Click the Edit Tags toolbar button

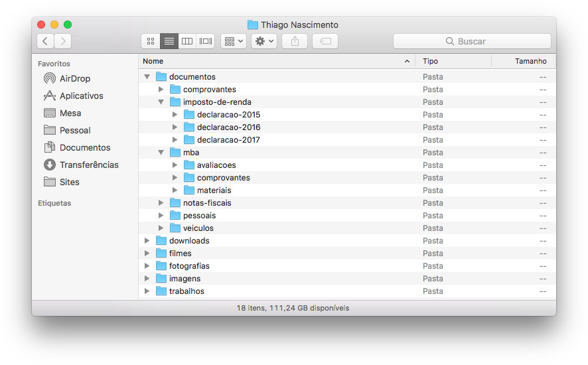[325, 41]
